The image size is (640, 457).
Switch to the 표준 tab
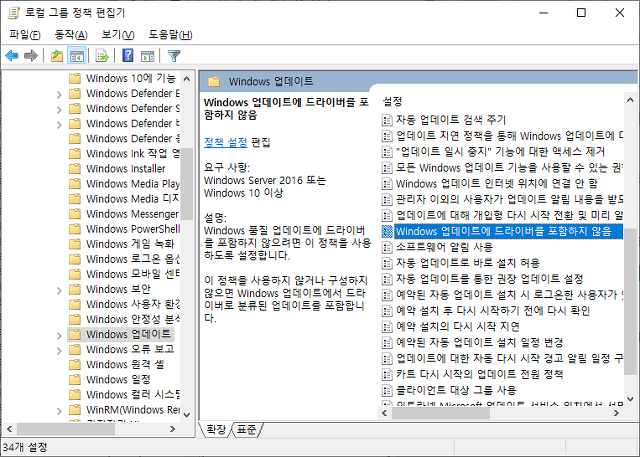[247, 429]
